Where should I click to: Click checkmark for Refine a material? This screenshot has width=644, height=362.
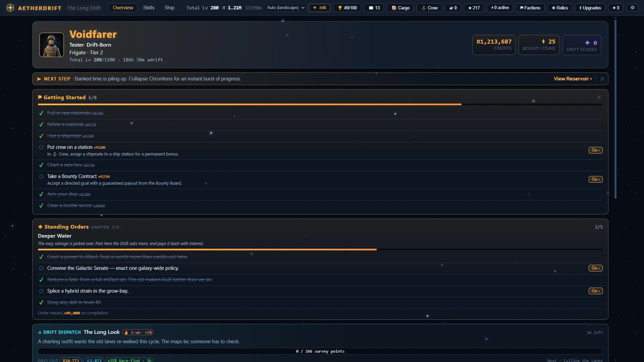point(41,125)
